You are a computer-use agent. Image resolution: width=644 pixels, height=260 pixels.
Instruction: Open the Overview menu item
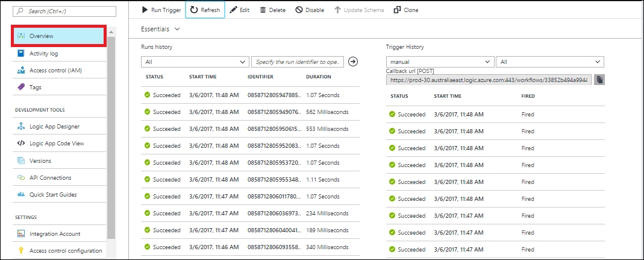click(60, 36)
